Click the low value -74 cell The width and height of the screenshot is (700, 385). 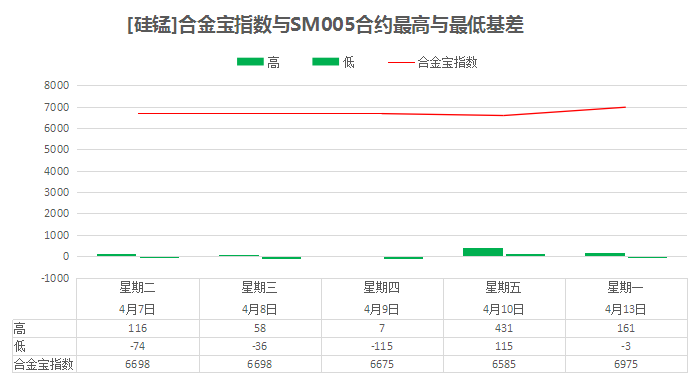pos(138,346)
